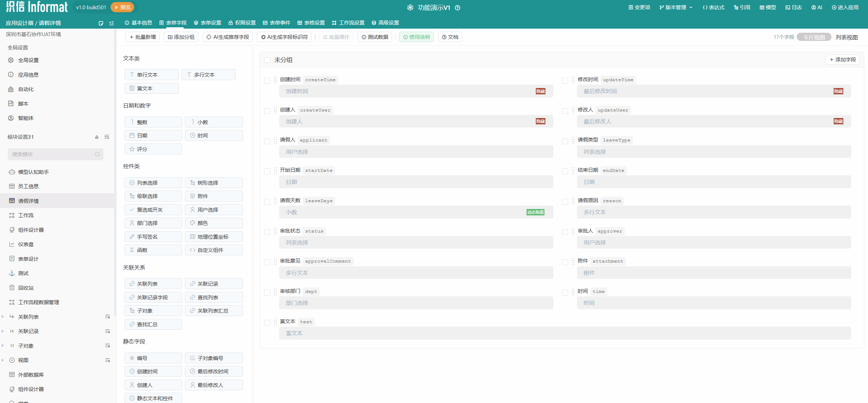Expand the 视图 tree node
Screen dimensions: 868x403
coord(3,360)
